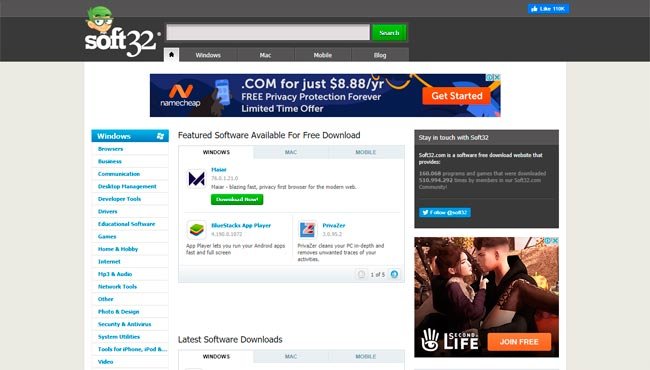Screen dimensions: 650x370
Task: Open the Mac navigation tab
Action: 265,55
